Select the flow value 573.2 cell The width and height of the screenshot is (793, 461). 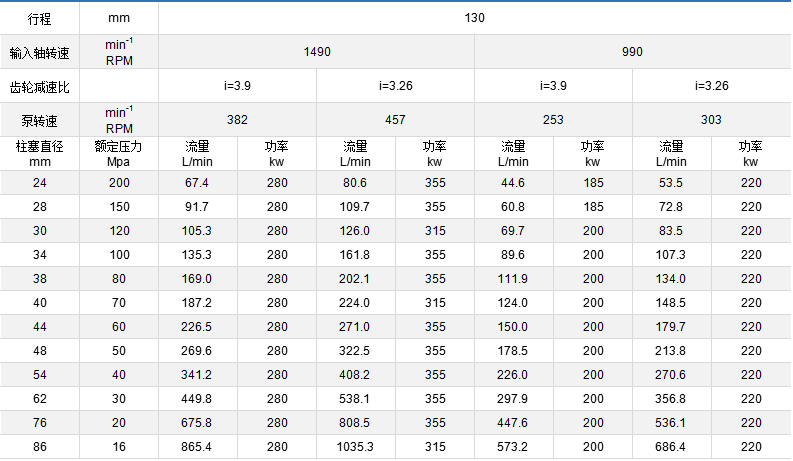click(513, 447)
